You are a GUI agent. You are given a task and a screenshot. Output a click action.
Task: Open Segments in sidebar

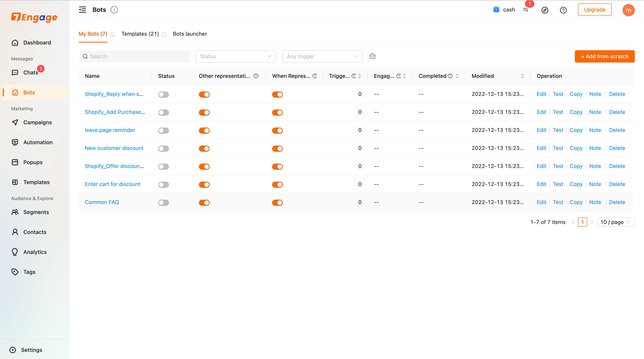click(30, 212)
